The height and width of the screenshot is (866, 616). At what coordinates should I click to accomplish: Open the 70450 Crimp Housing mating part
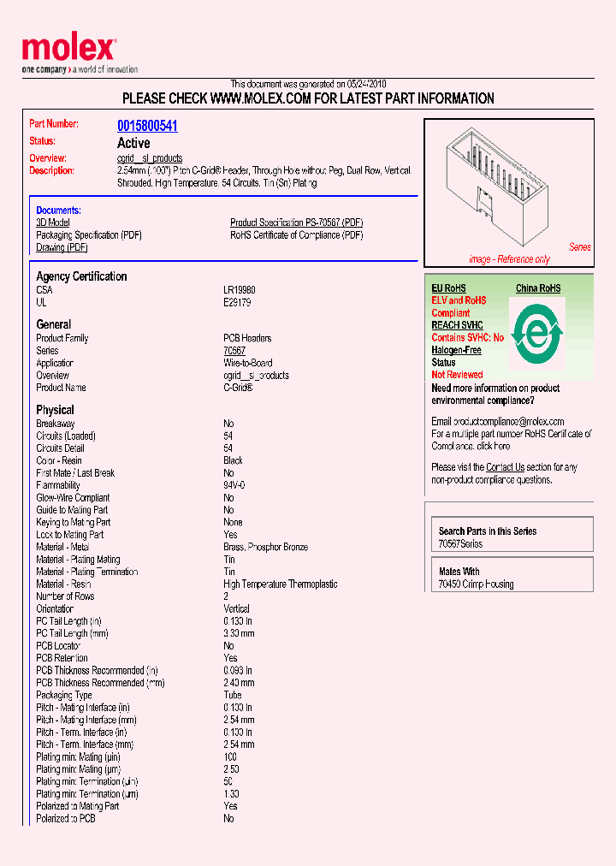point(476,584)
